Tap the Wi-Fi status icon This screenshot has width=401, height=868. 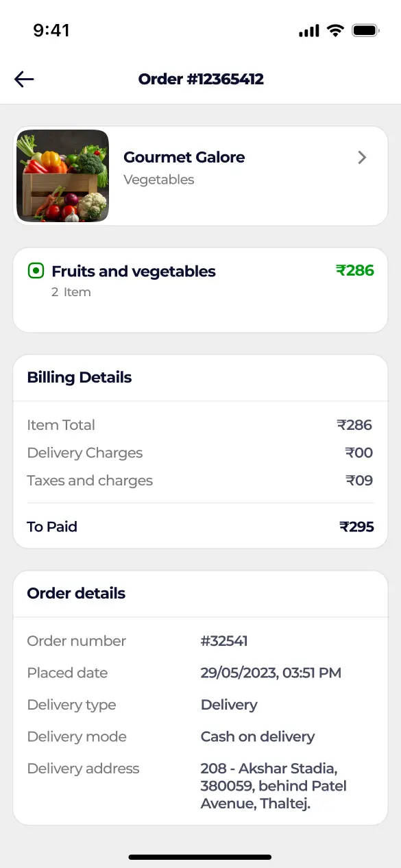click(335, 30)
